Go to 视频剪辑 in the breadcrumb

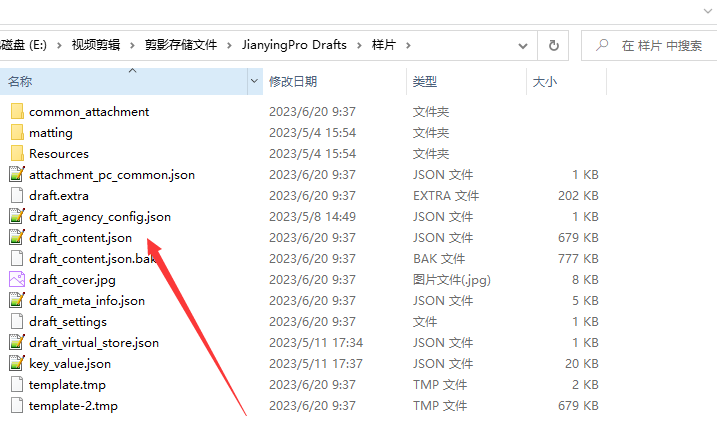(x=96, y=45)
